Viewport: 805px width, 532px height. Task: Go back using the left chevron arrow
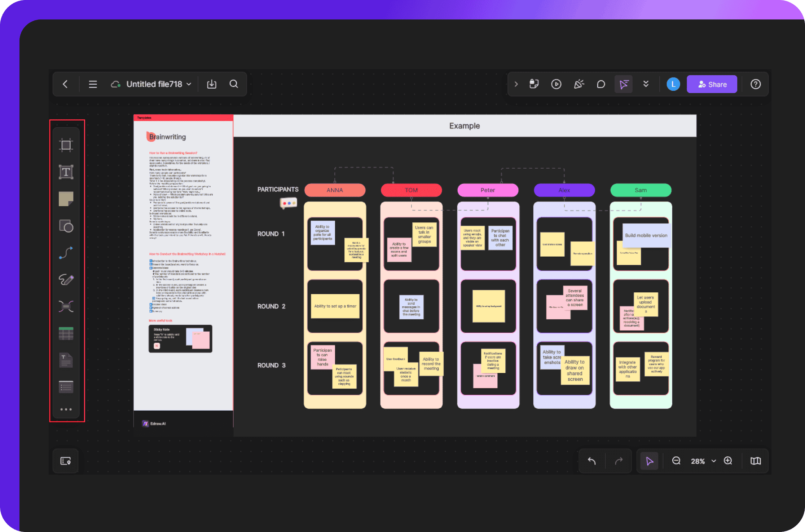65,84
